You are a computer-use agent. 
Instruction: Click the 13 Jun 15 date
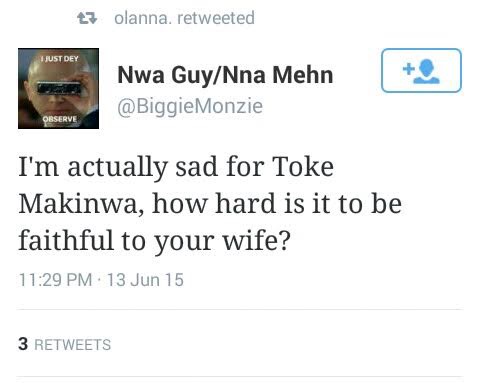(145, 280)
